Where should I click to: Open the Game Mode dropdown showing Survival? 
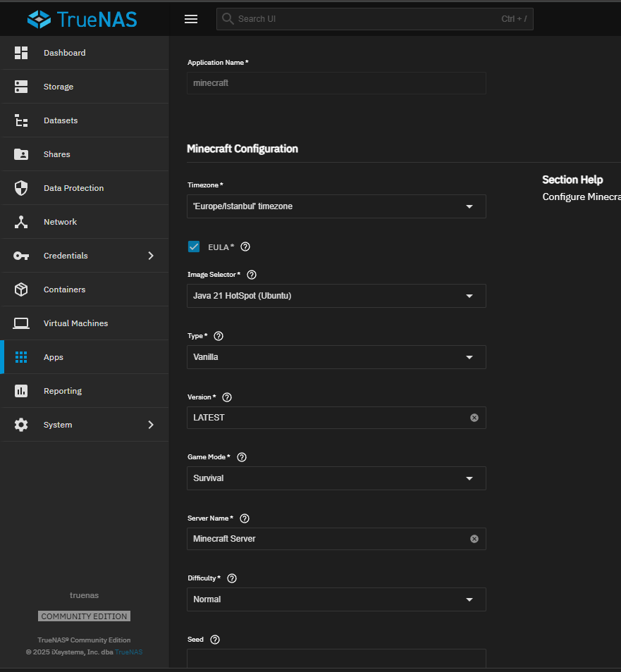click(x=336, y=478)
